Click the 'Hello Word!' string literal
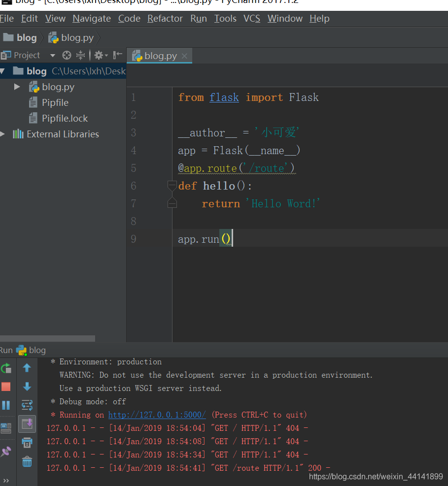This screenshot has height=486, width=448. click(282, 204)
